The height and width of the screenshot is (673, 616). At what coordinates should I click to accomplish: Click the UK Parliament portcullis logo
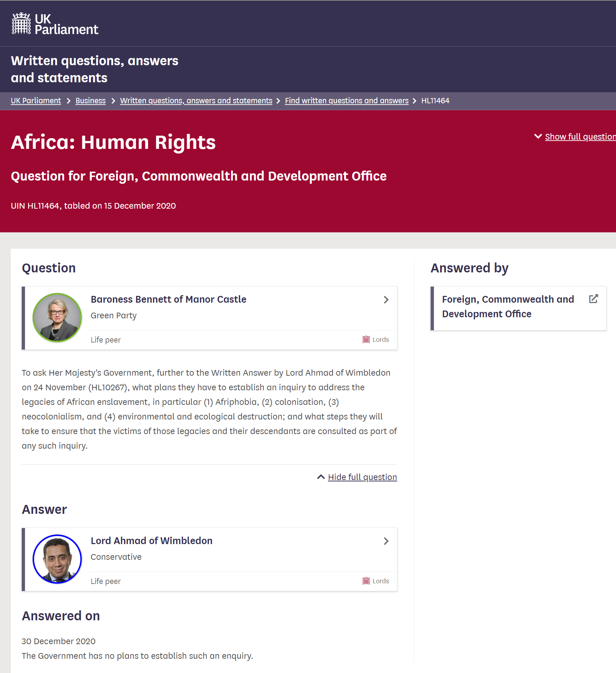(21, 24)
